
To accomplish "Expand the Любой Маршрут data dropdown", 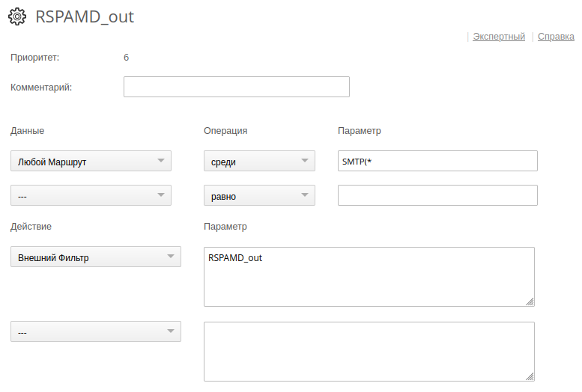I will [91, 161].
